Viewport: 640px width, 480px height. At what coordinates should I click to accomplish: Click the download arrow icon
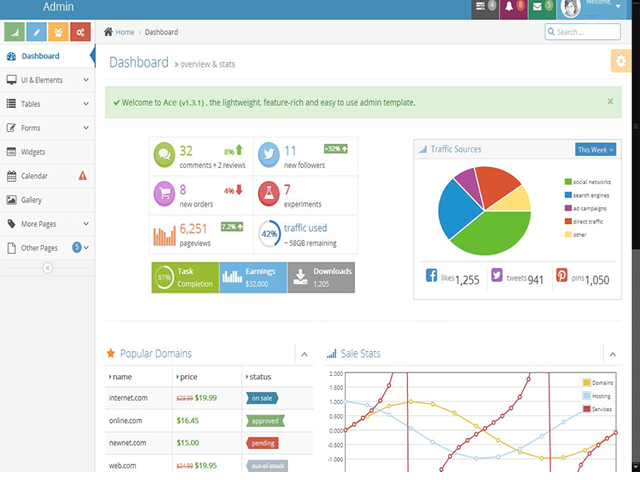coord(300,277)
